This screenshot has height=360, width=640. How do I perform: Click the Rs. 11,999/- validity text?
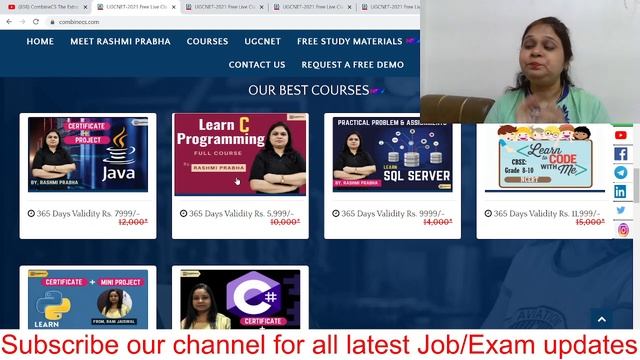click(x=547, y=213)
